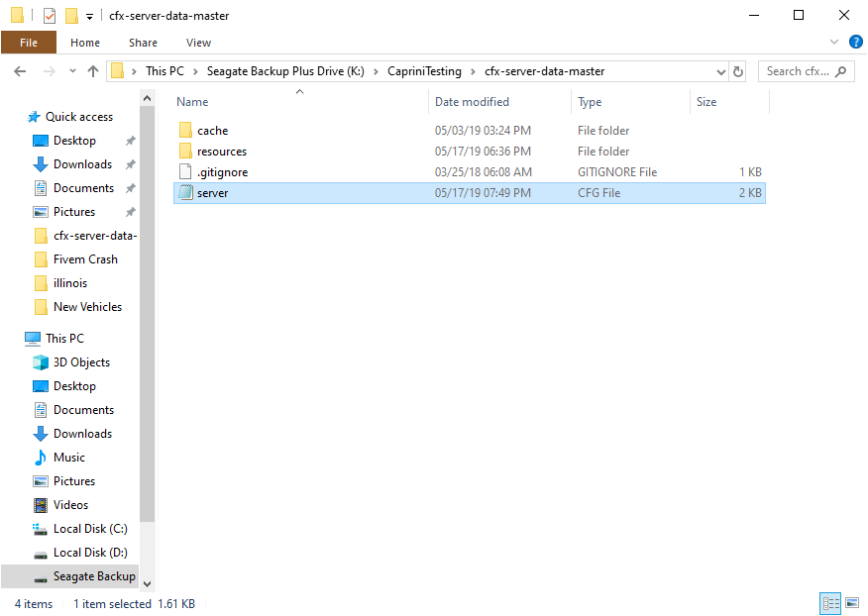Viewport: 868px width, 616px height.
Task: Select the cache folder
Action: [x=470, y=131]
